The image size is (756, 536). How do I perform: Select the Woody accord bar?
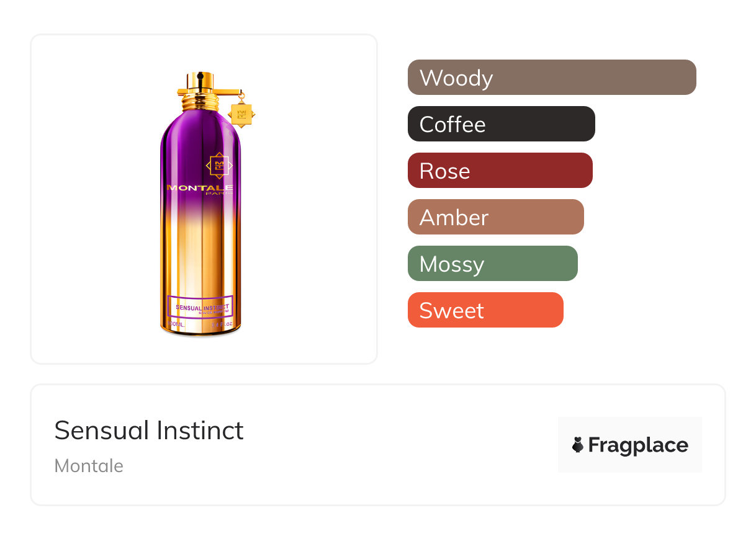pyautogui.click(x=552, y=78)
